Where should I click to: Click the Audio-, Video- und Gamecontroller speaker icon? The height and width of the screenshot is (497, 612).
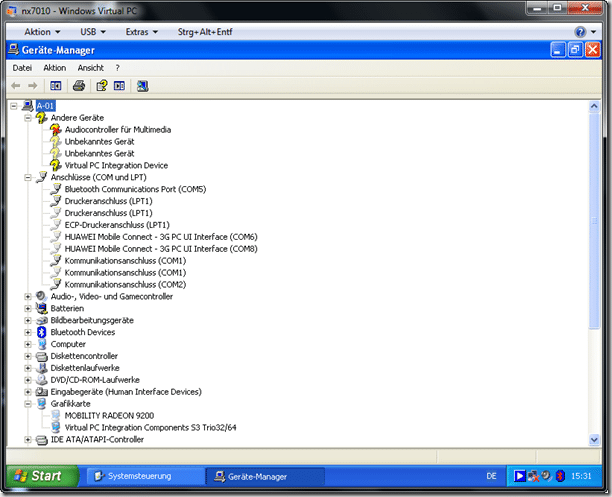point(41,296)
